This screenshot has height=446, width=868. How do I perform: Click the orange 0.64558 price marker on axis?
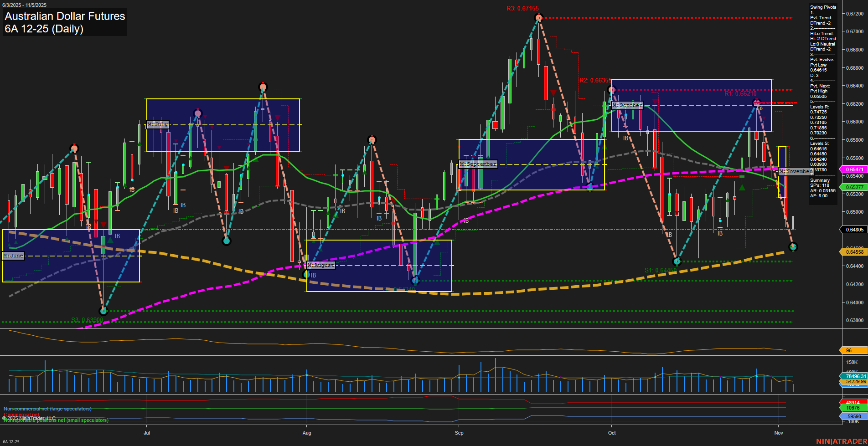[854, 252]
